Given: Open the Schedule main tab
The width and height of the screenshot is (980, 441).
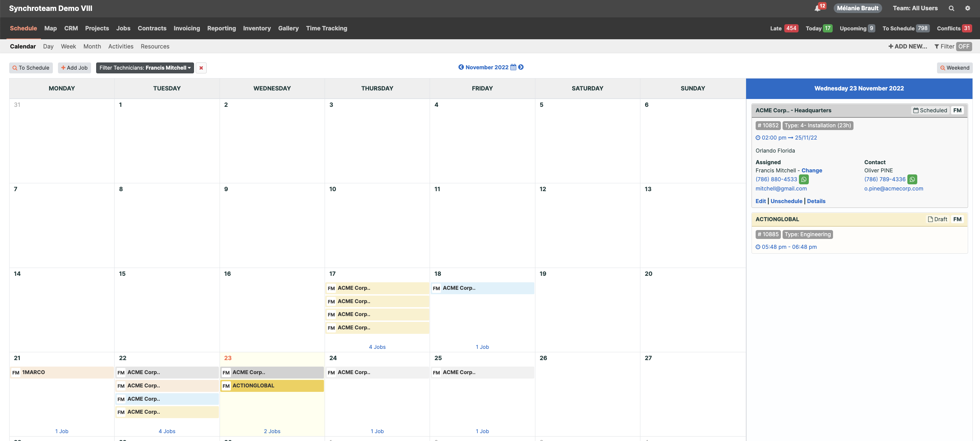Looking at the screenshot, I should pos(23,28).
